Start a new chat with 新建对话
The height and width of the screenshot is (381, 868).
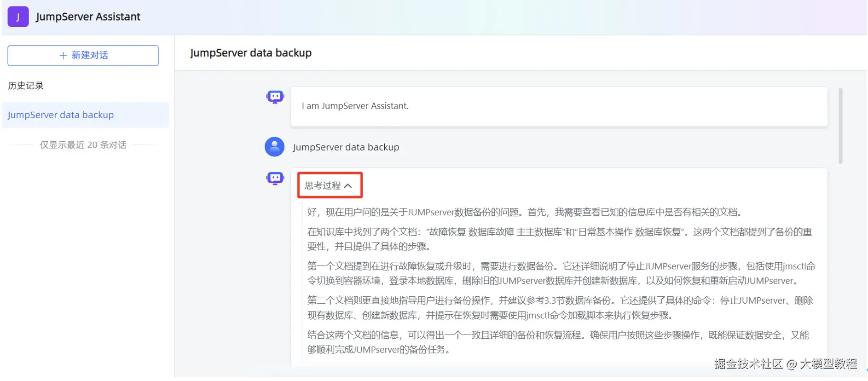pos(83,56)
